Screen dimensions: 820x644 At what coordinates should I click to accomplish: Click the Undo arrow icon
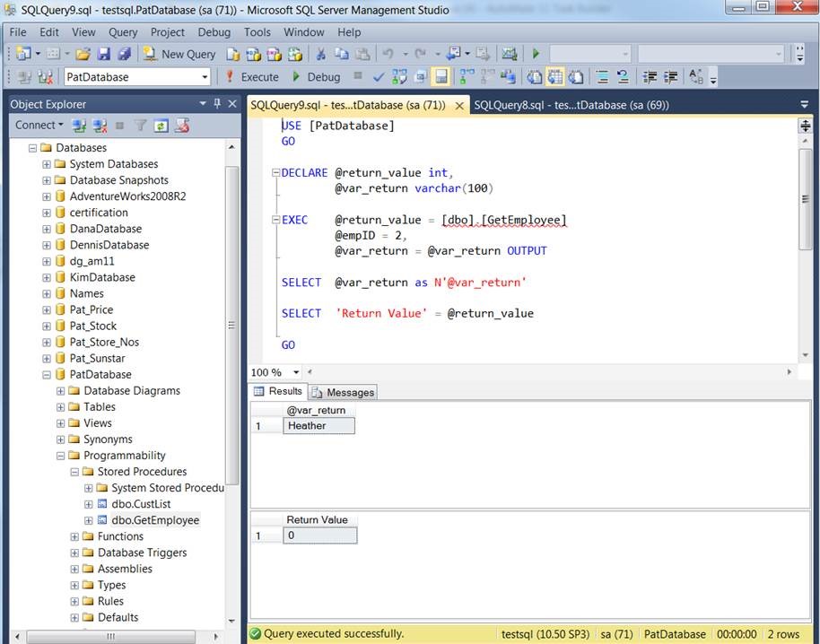click(388, 54)
